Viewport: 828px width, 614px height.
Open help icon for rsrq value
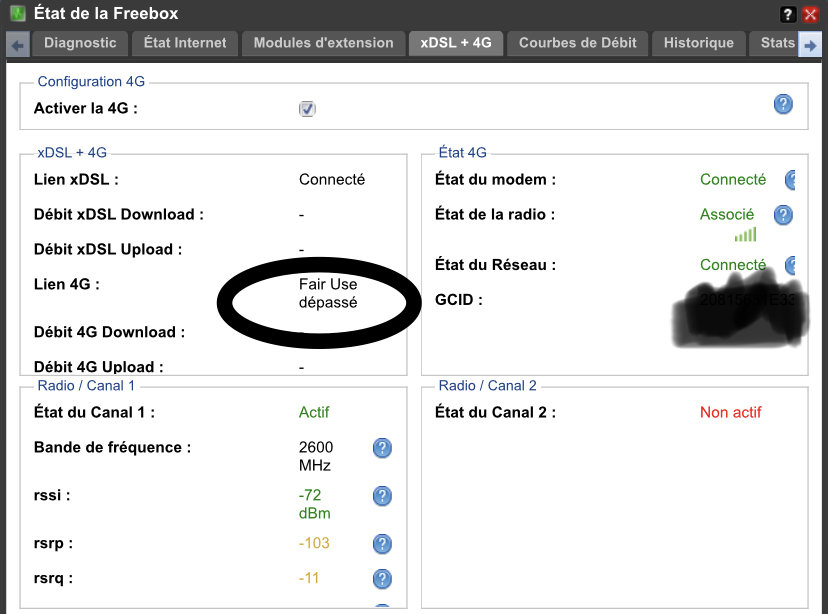pos(382,579)
